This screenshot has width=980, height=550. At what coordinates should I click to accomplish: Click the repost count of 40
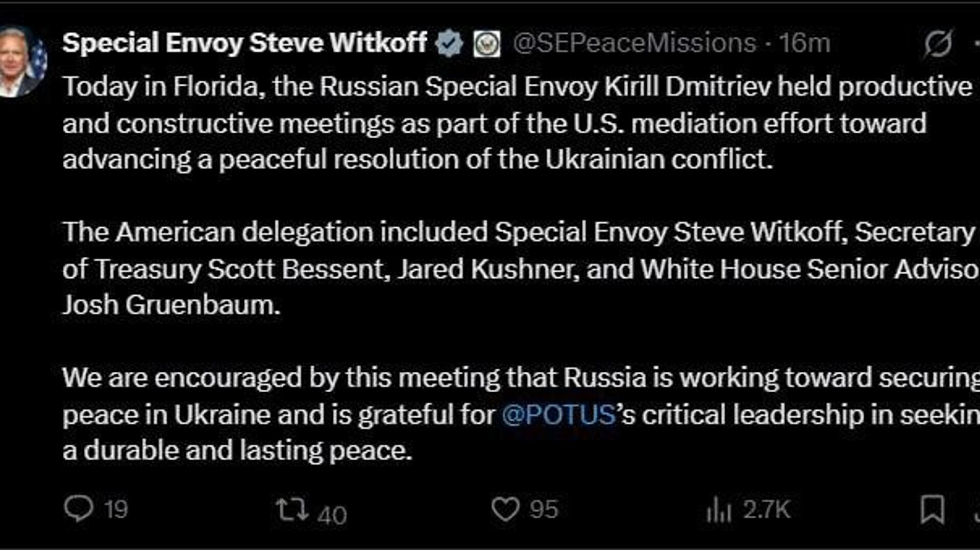click(332, 515)
